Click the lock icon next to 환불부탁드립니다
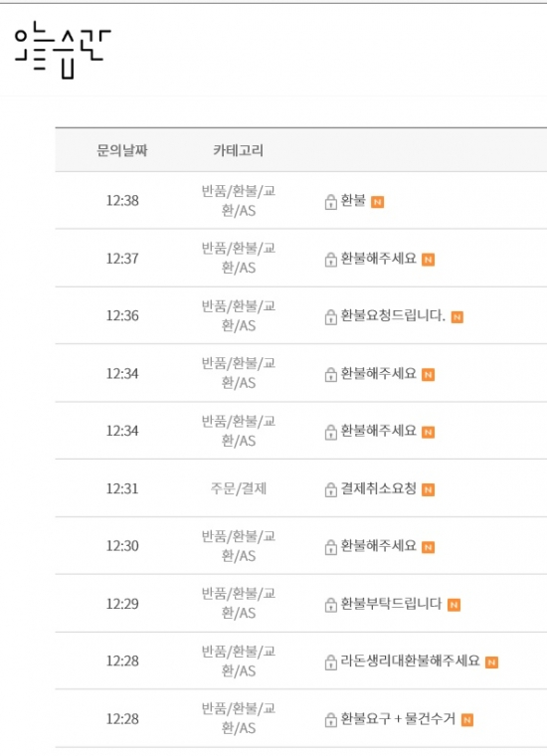 pos(330,604)
